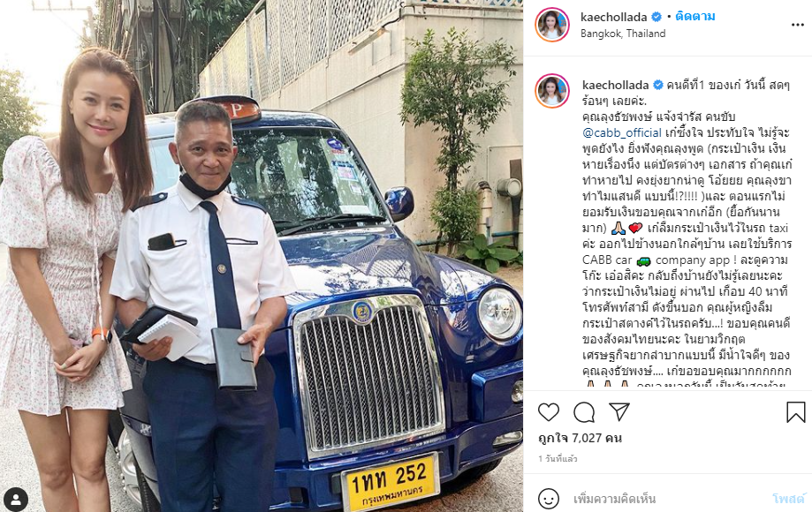Submit the comment with โพสต์
The width and height of the screenshot is (812, 512).
coord(789,499)
